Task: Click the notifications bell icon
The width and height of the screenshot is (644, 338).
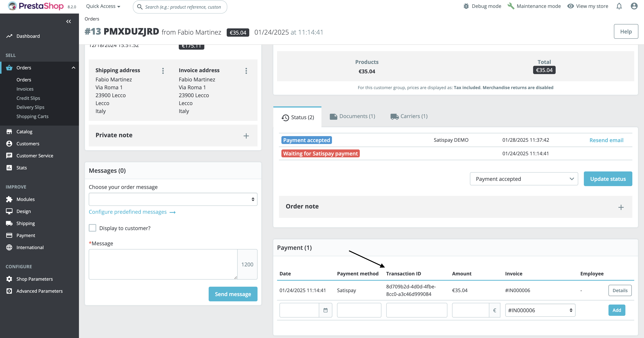Action: pos(619,6)
